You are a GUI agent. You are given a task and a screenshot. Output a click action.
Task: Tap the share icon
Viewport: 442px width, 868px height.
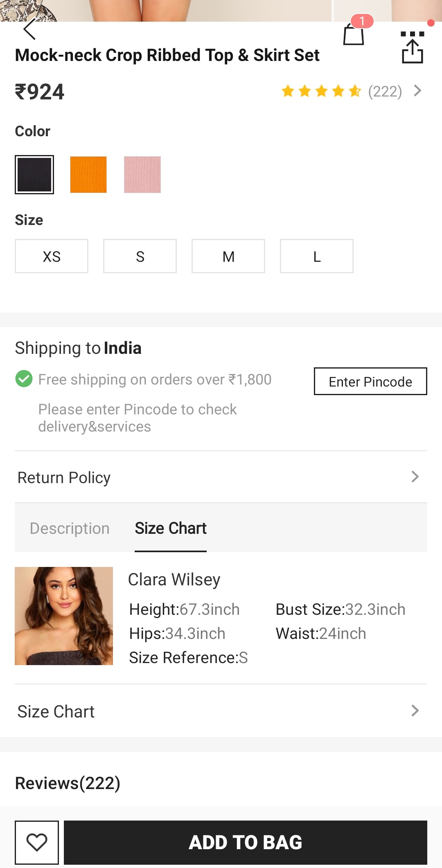412,52
